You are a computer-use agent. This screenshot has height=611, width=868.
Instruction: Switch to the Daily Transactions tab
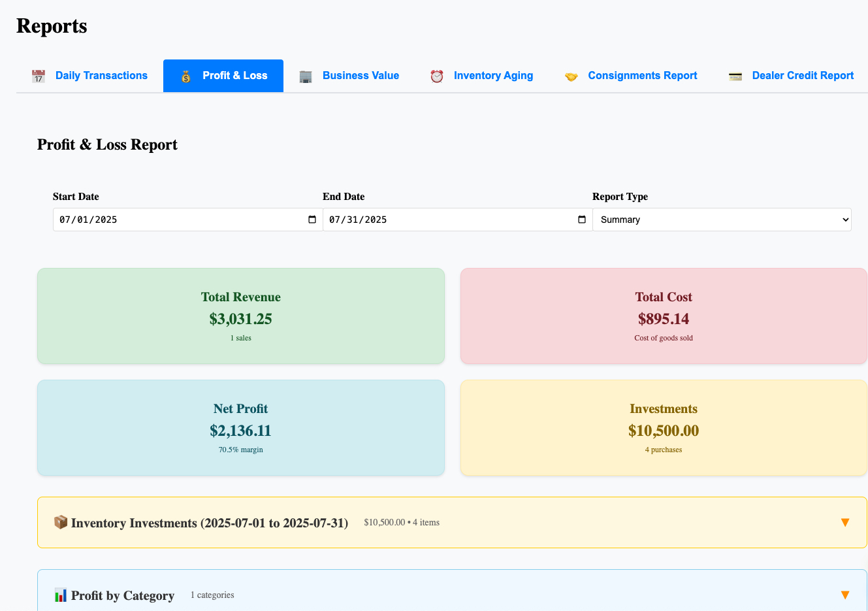point(89,76)
